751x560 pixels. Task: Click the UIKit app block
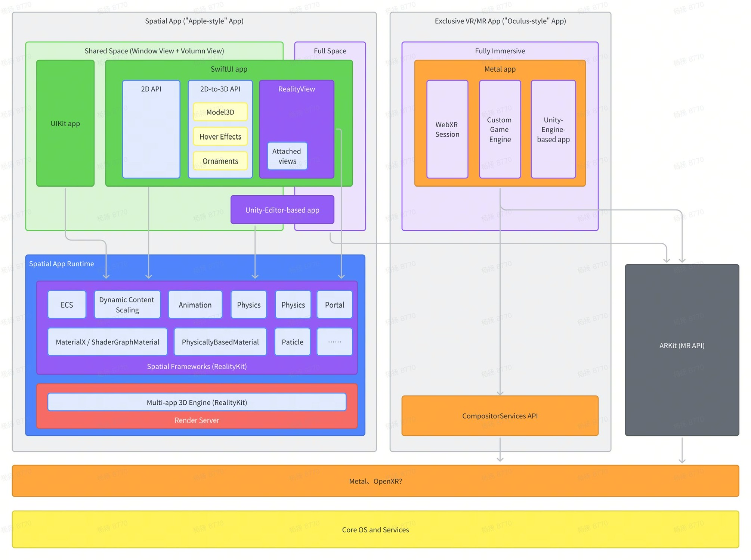[x=65, y=123]
